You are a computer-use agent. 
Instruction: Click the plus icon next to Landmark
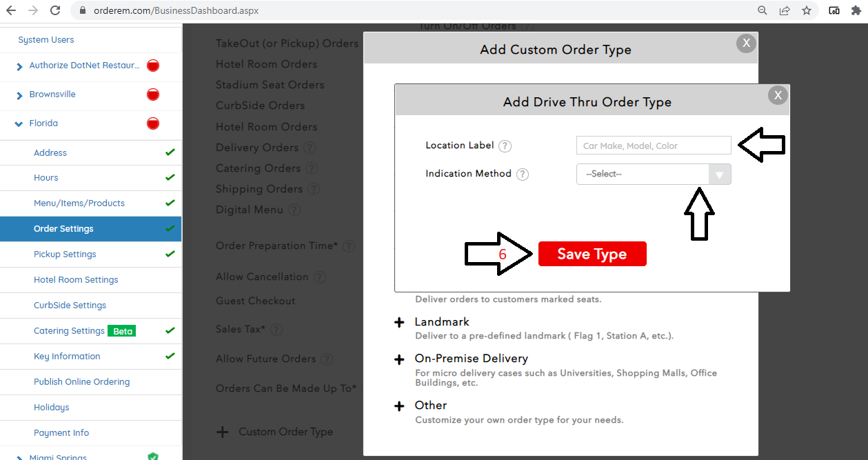pyautogui.click(x=399, y=323)
